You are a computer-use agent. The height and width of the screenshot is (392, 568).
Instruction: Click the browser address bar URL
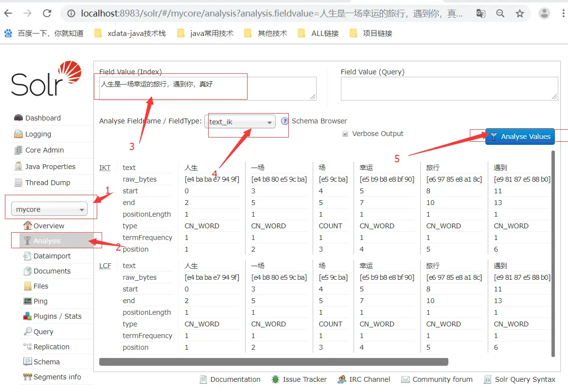272,14
